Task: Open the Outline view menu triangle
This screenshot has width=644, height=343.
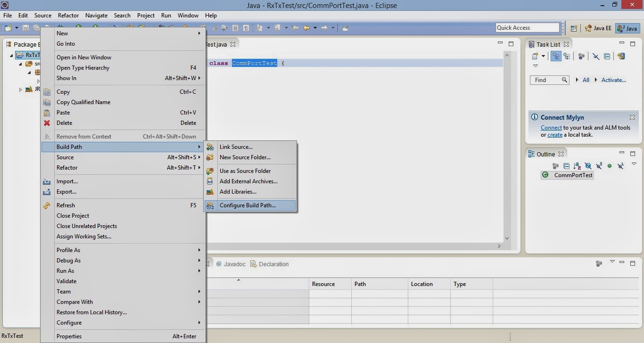Action: (634, 164)
